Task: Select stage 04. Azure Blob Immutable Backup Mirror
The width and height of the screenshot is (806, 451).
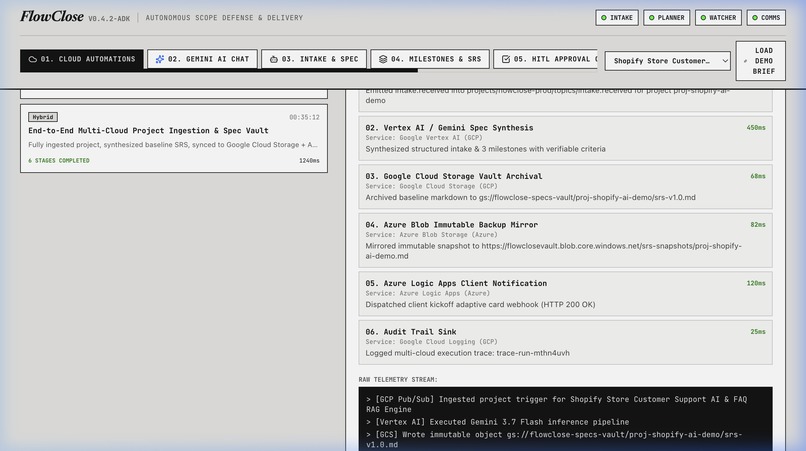Action: 565,240
